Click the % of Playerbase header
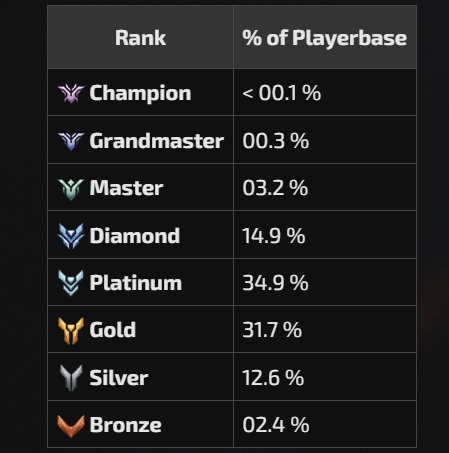 (x=325, y=37)
